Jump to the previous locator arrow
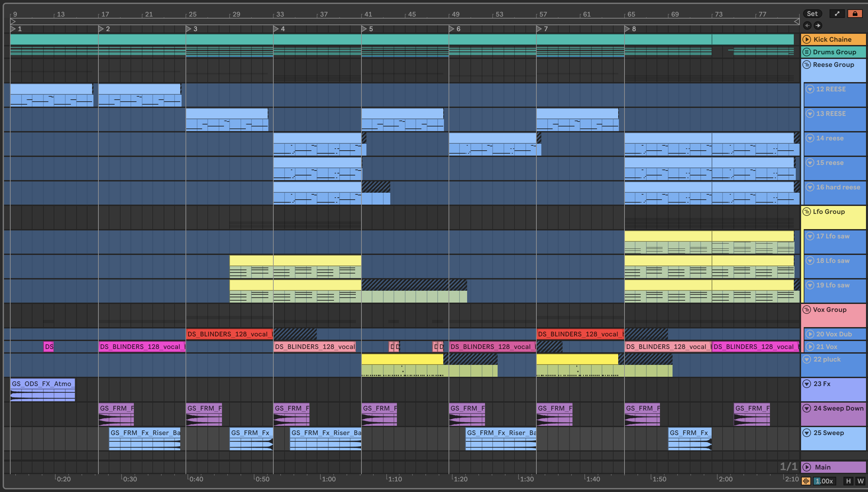This screenshot has width=868, height=492. click(807, 25)
